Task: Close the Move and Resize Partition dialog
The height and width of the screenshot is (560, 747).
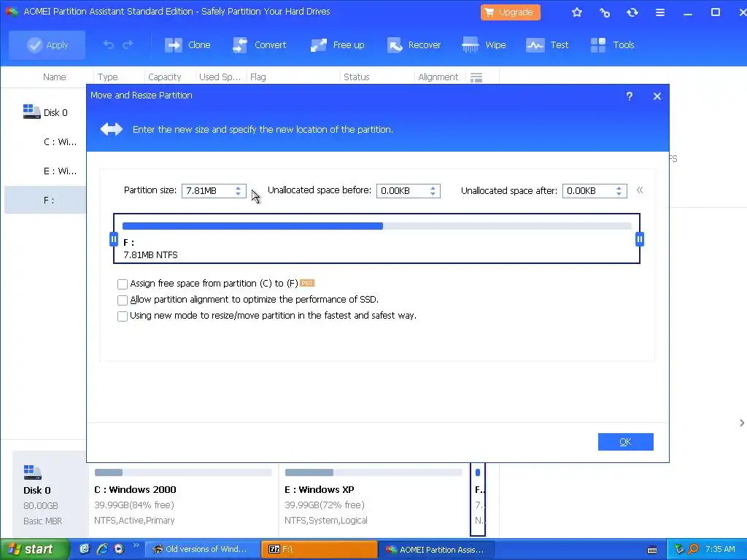Action: (x=657, y=96)
